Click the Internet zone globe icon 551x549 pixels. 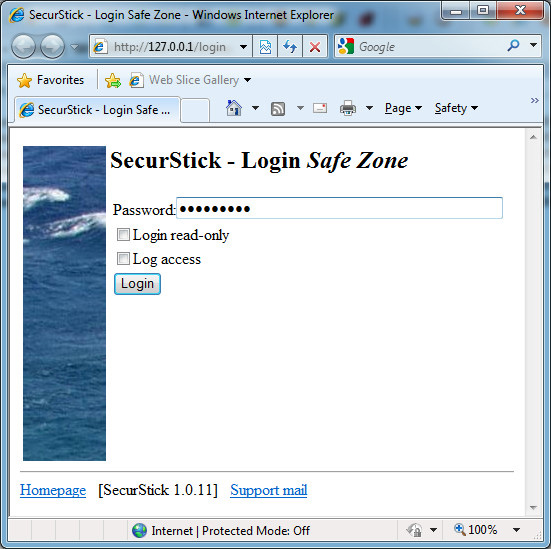pos(139,530)
